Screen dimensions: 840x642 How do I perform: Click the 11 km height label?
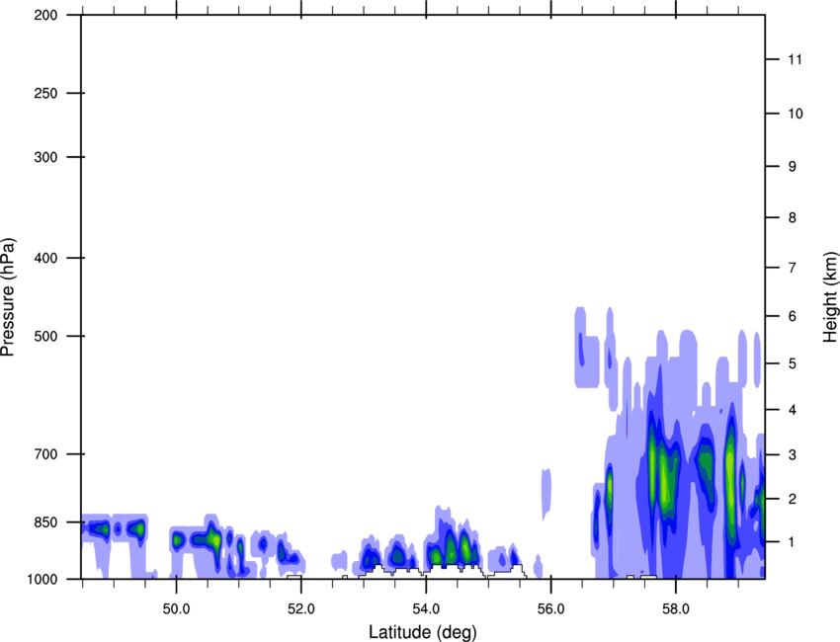coord(795,59)
